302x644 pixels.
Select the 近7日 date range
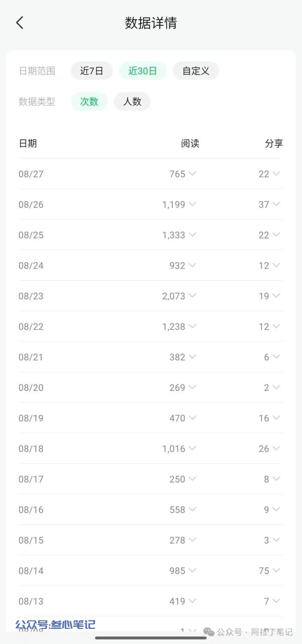click(x=91, y=71)
